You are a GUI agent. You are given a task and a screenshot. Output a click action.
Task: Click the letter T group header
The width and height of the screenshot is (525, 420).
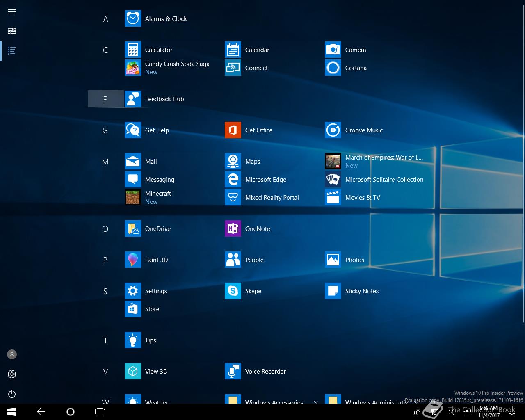[105, 340]
